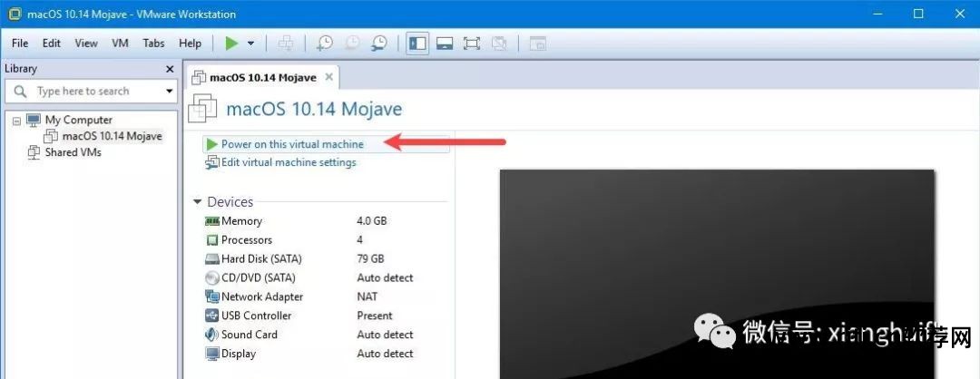Click the Network Adapter device icon
This screenshot has height=379, width=980.
(x=212, y=297)
